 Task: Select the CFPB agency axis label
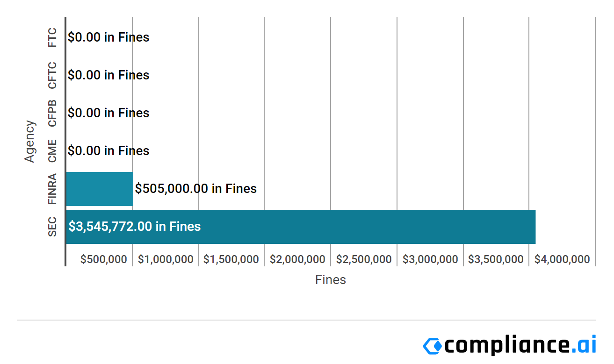point(52,113)
